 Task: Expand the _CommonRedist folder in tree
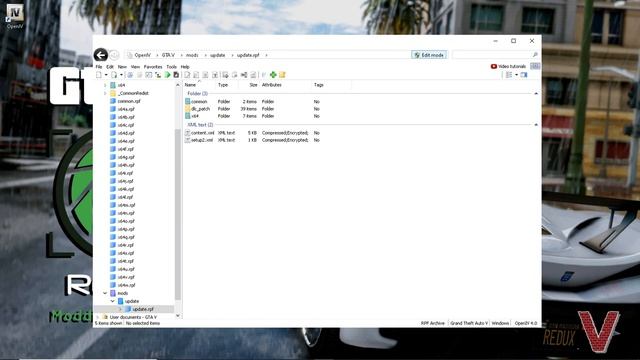coord(105,93)
